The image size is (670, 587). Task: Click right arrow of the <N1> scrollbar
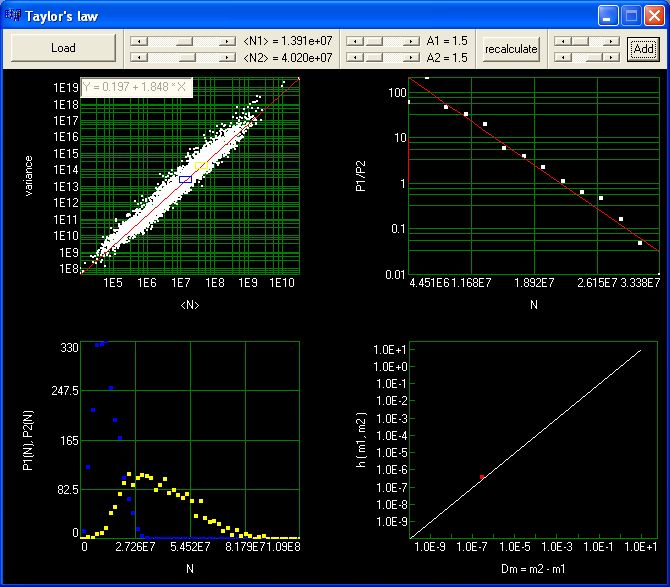(x=227, y=41)
